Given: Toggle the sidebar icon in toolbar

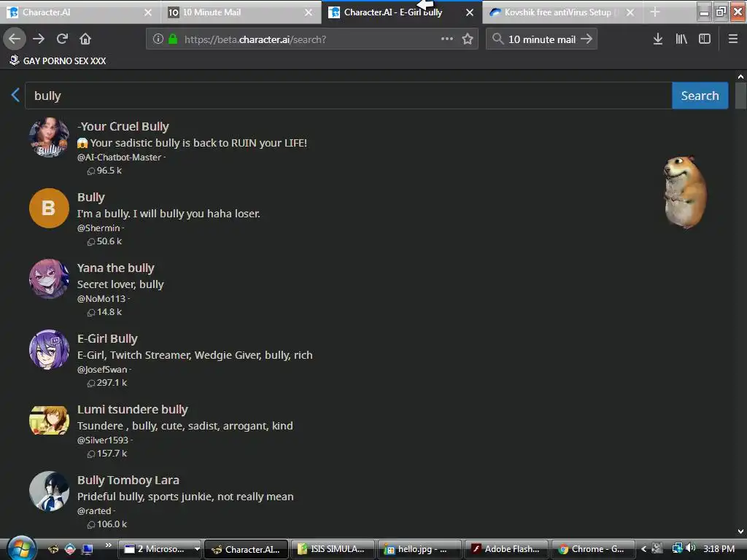Looking at the screenshot, I should click(705, 39).
